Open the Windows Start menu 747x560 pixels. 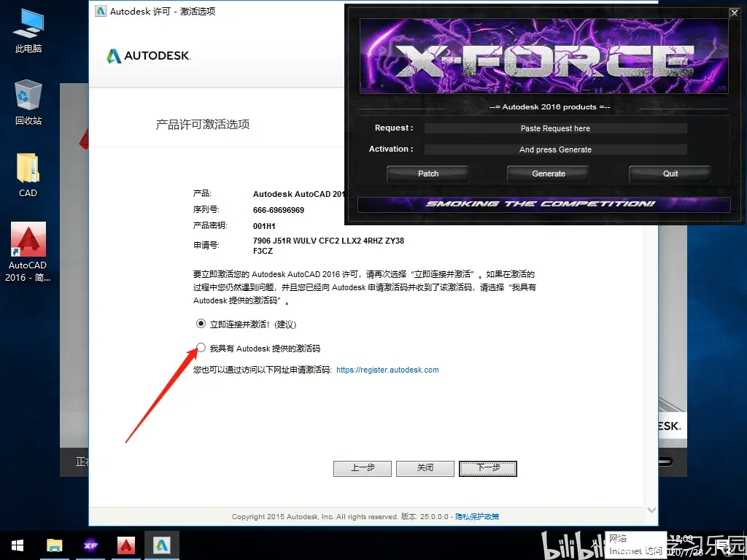[18, 545]
